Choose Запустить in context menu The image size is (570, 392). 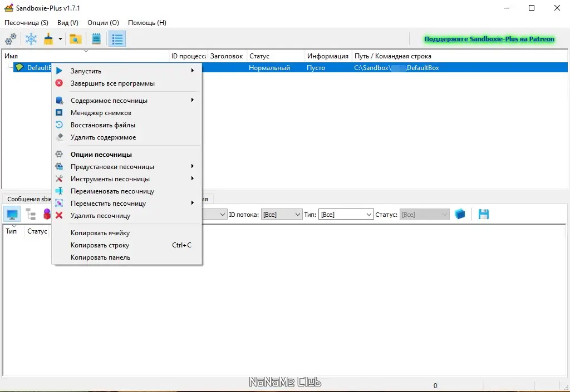click(x=127, y=71)
